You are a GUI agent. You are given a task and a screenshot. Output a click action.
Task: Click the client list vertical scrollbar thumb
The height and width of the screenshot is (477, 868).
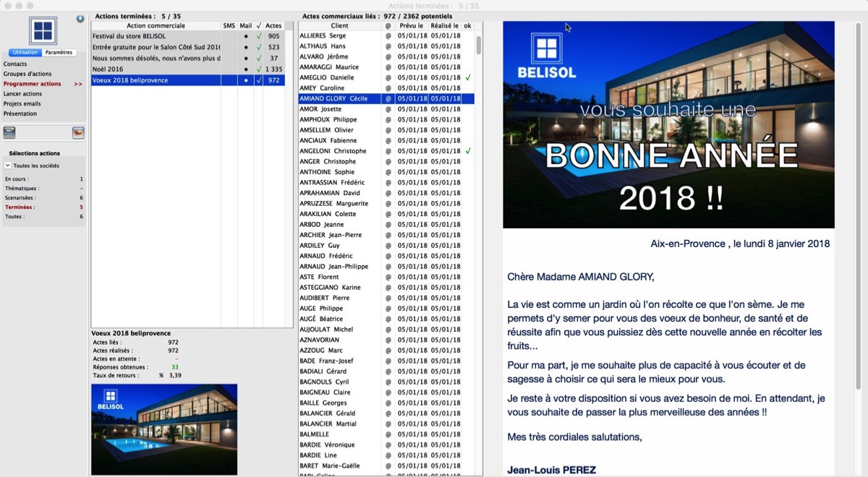tap(478, 45)
